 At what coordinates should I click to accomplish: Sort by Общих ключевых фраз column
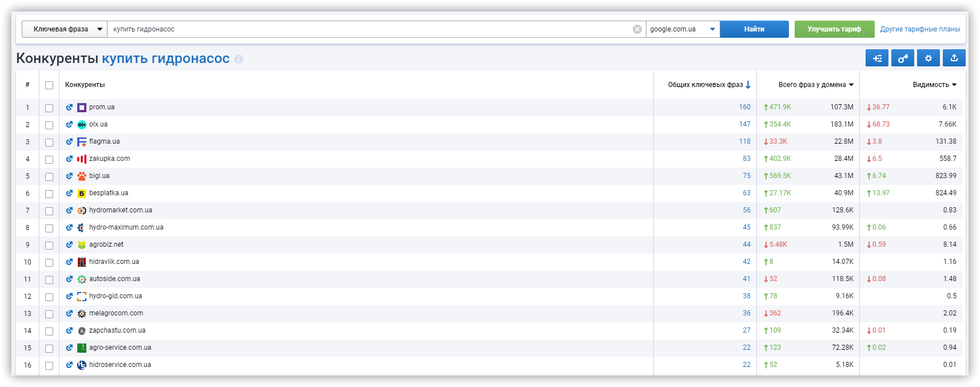tap(709, 85)
